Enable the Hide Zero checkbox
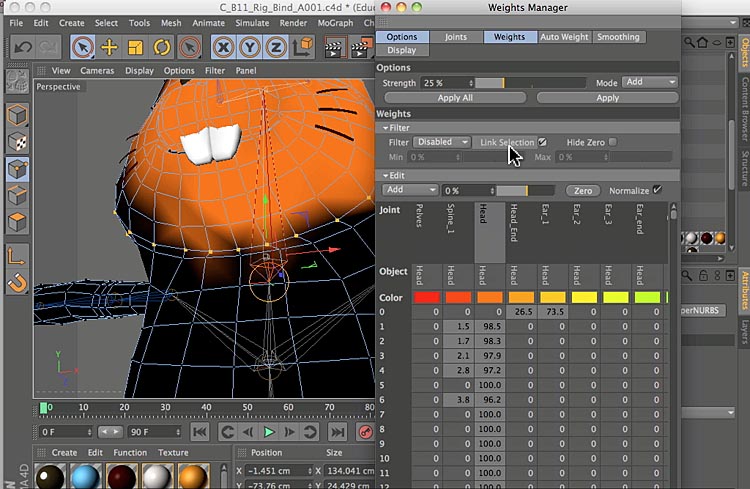750x489 pixels. 613,142
